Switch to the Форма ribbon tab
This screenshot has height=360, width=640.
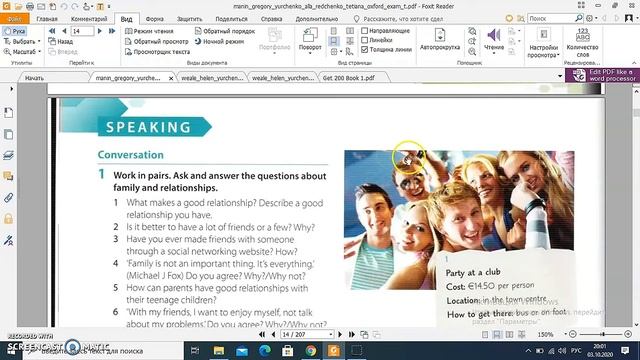click(155, 19)
